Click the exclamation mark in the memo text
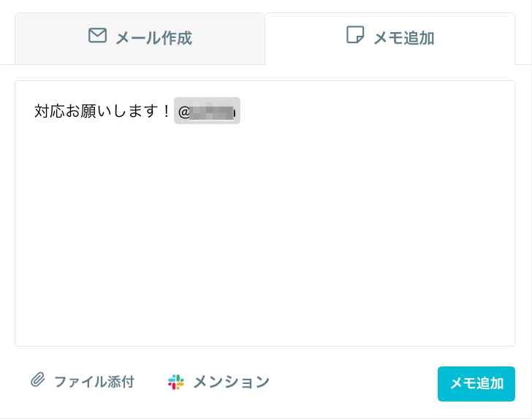Viewport: 532px width, 419px height. (x=166, y=111)
